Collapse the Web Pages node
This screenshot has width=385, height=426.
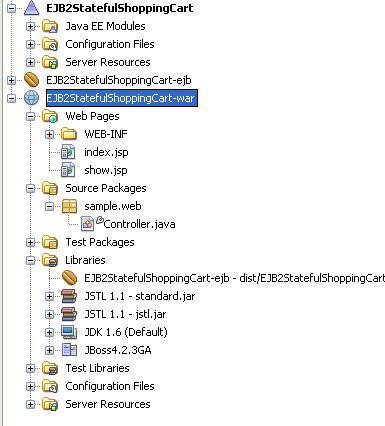(x=30, y=116)
